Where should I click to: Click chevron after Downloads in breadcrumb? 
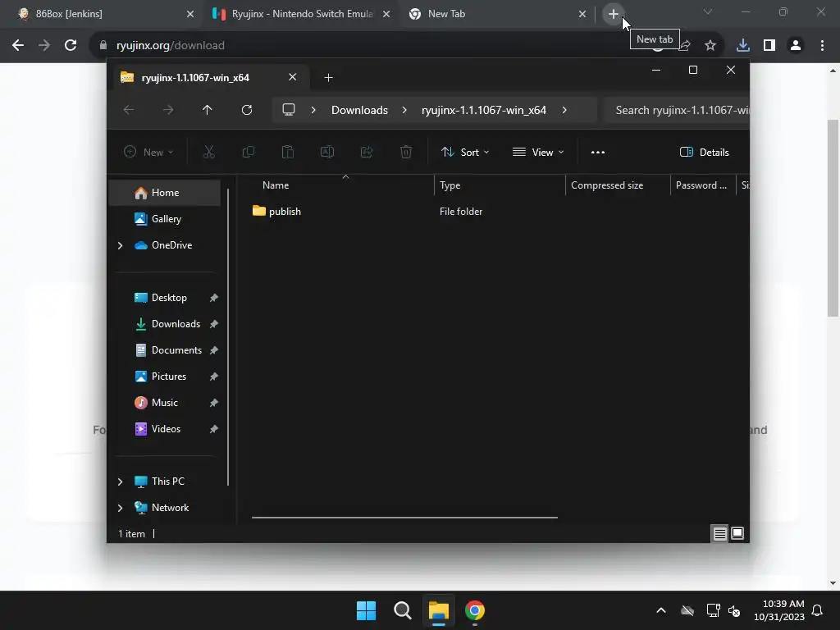pos(404,110)
